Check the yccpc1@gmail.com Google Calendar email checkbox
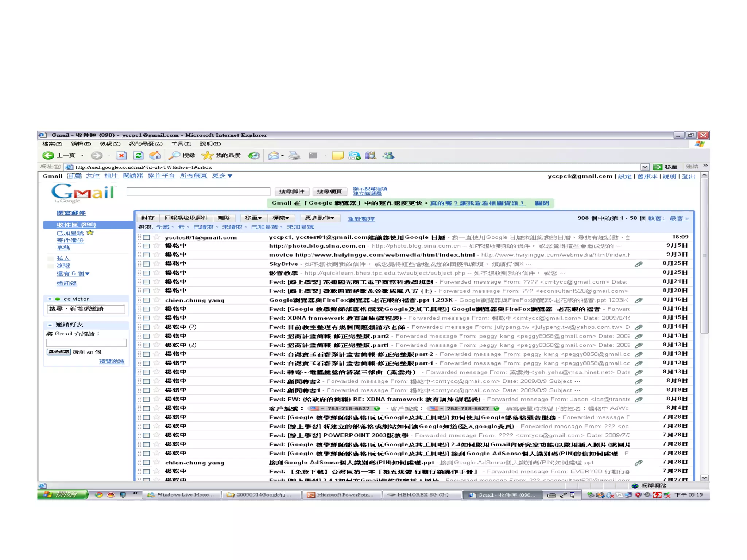The height and width of the screenshot is (560, 747). coord(146,237)
